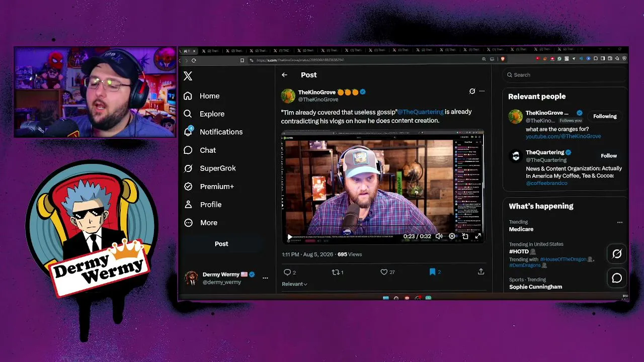Screen dimensions: 644x362
Task: Enter fullscreen on the video
Action: tap(478, 236)
